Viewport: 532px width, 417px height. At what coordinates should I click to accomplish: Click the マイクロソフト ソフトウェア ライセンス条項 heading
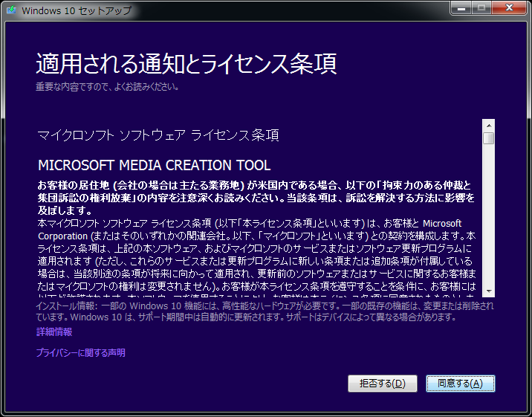tap(158, 135)
